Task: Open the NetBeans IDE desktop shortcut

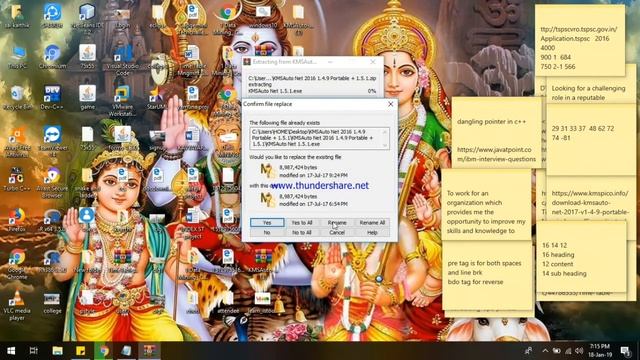Action: pos(87,18)
